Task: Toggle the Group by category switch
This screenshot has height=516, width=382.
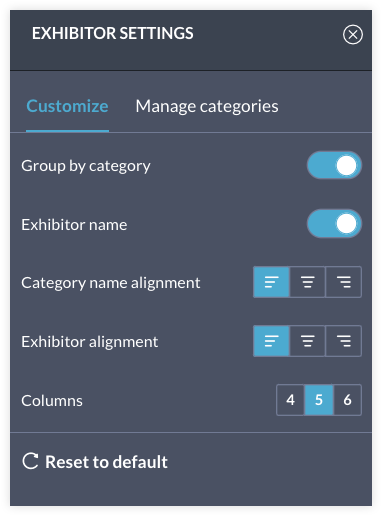Action: (334, 165)
